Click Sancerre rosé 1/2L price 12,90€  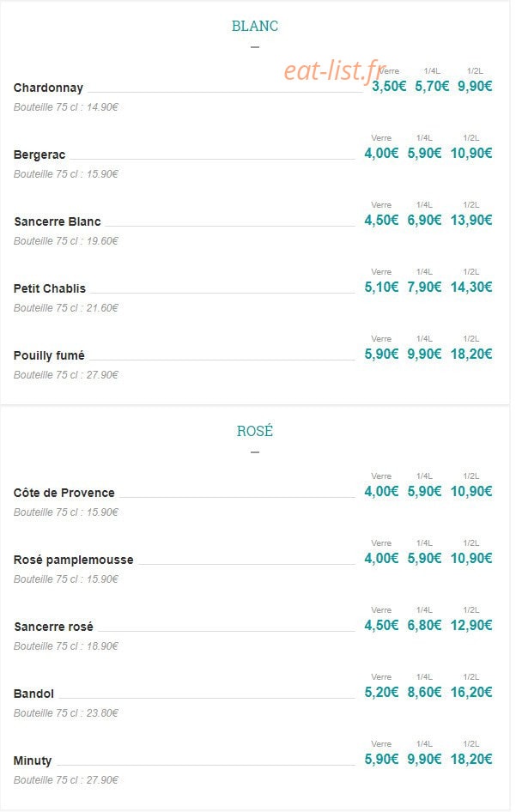click(471, 626)
